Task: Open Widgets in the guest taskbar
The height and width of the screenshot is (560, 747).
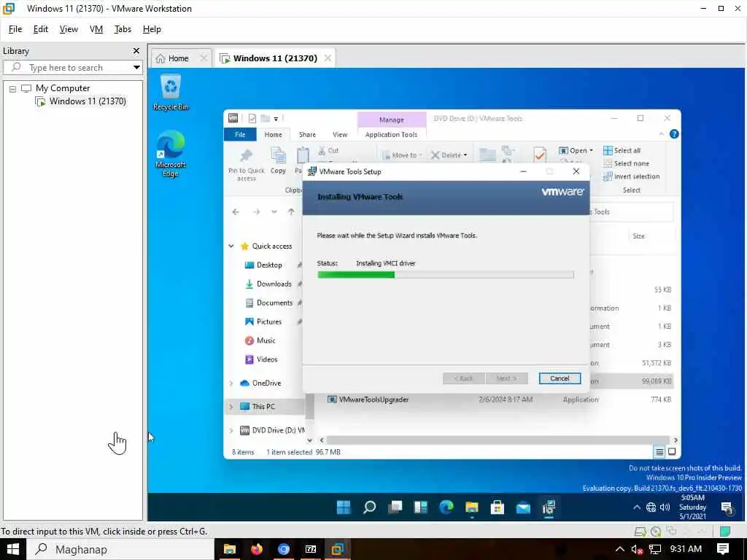Action: (421, 507)
